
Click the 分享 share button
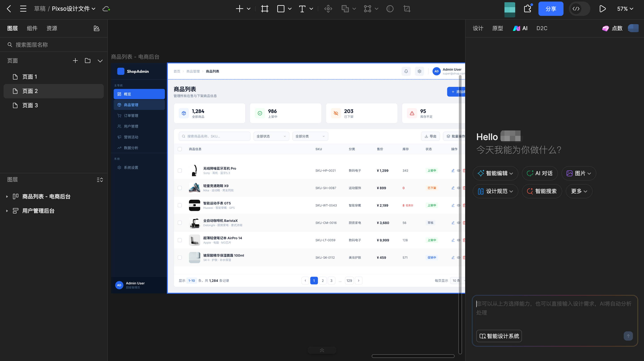551,9
